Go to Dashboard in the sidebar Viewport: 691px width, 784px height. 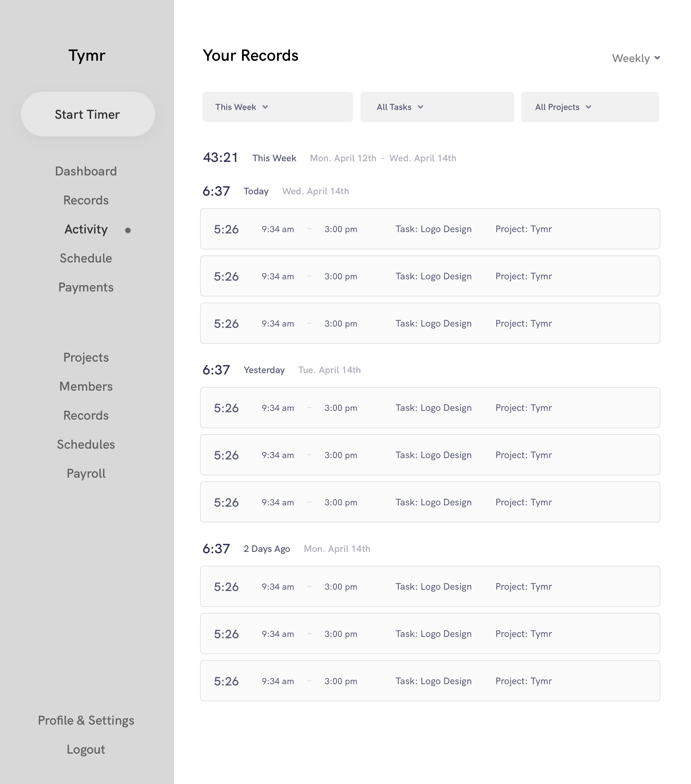[86, 171]
